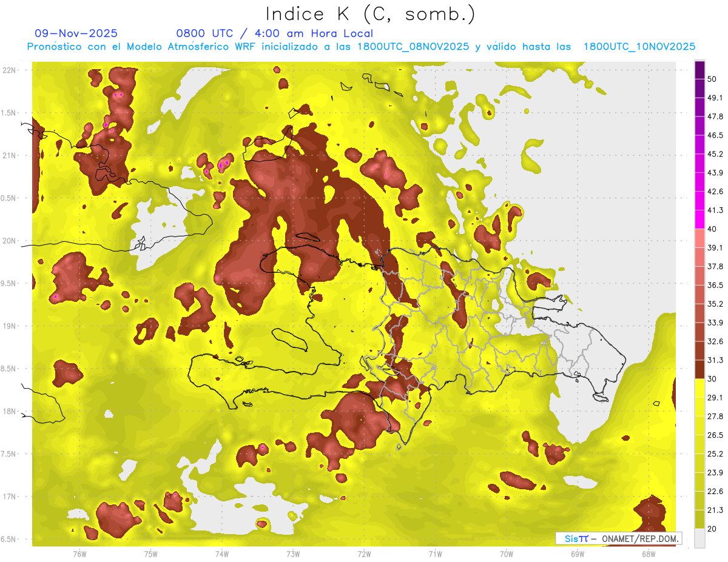This screenshot has height=562, width=728.
Task: Click the "20" value on the color scale
Action: pos(712,529)
